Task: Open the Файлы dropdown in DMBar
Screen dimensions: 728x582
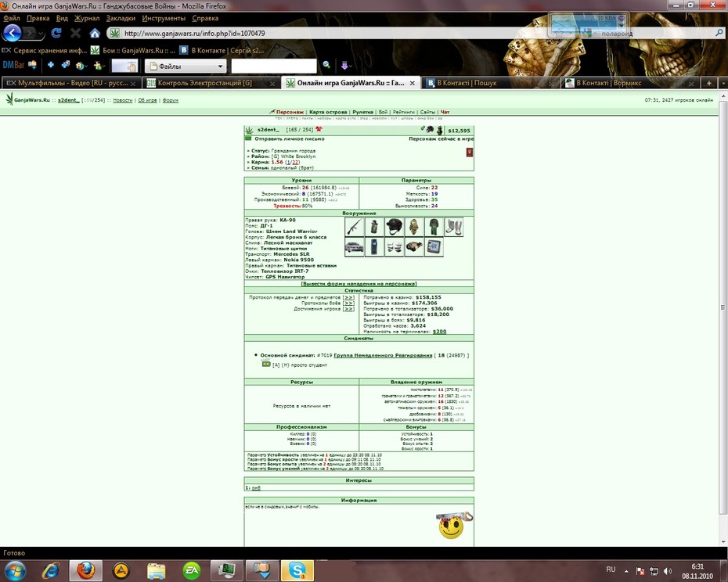Action: tap(186, 66)
